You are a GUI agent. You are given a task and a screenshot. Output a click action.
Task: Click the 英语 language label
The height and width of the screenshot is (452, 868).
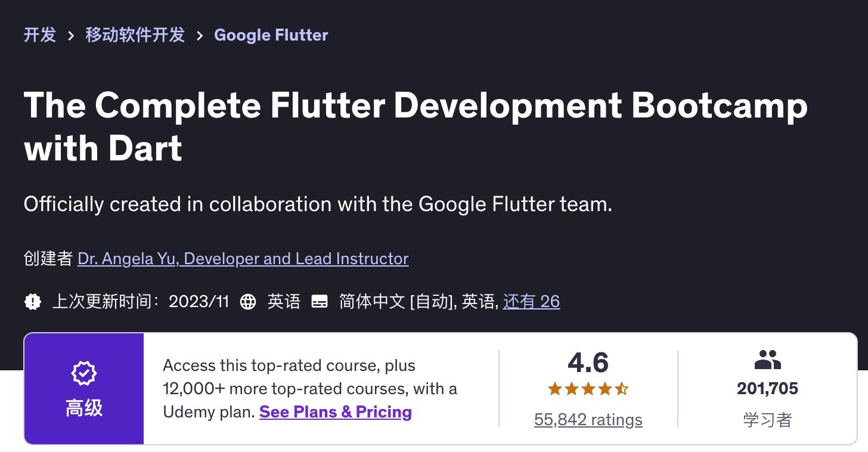click(x=284, y=302)
